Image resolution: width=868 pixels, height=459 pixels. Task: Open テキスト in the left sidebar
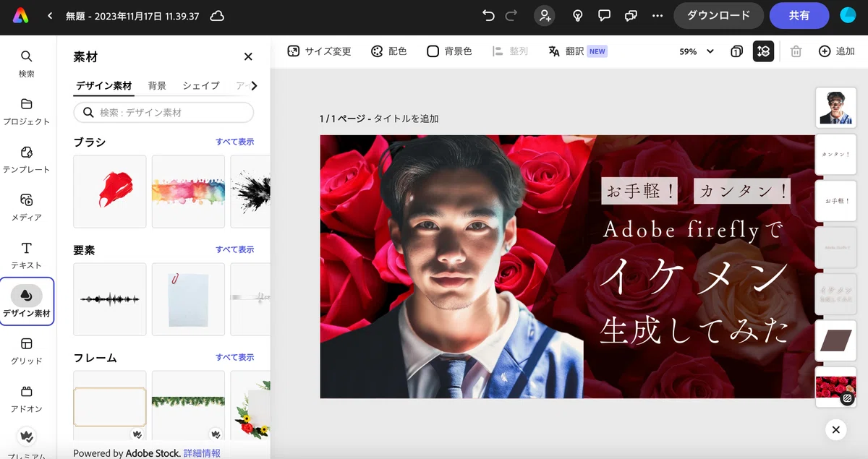click(x=26, y=255)
